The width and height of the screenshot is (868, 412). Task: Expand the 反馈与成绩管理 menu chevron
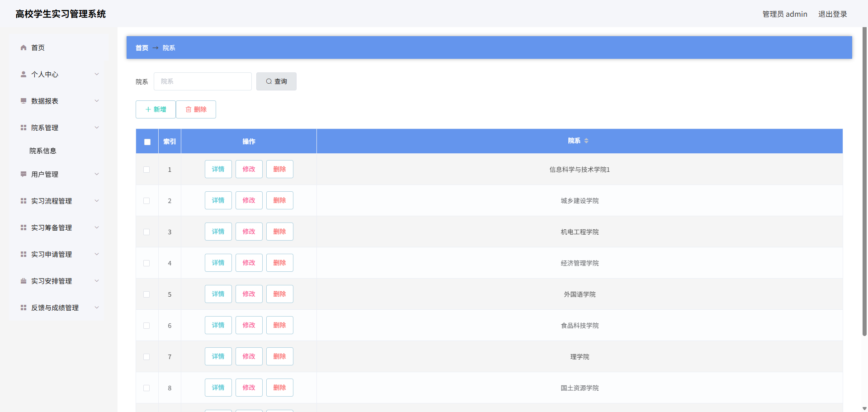[x=96, y=308]
